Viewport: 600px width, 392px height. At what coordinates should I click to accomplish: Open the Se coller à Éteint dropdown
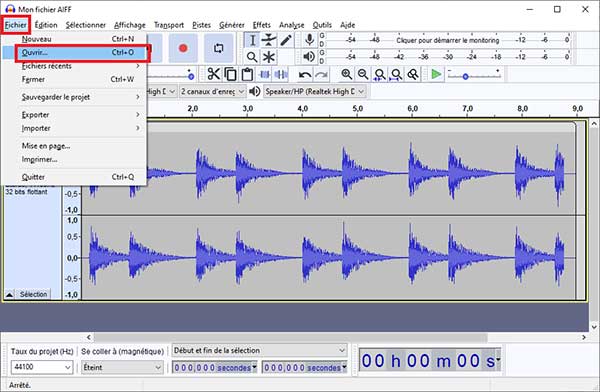point(122,367)
